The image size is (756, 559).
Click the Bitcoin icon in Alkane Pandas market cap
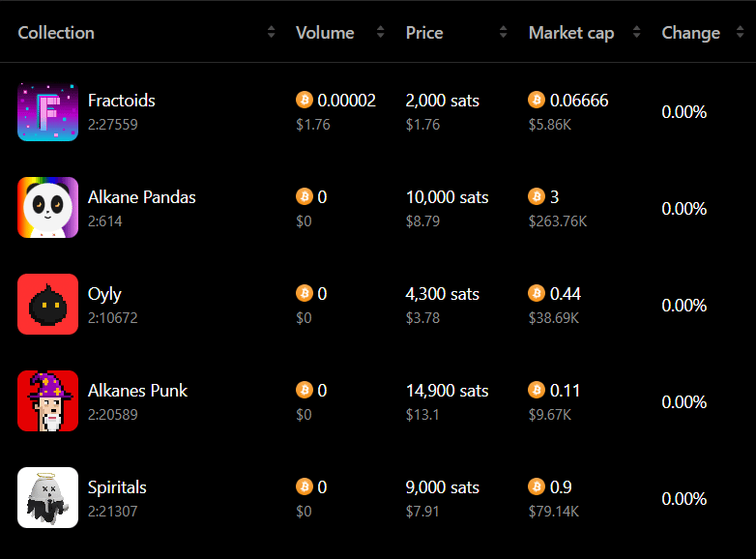coord(537,196)
